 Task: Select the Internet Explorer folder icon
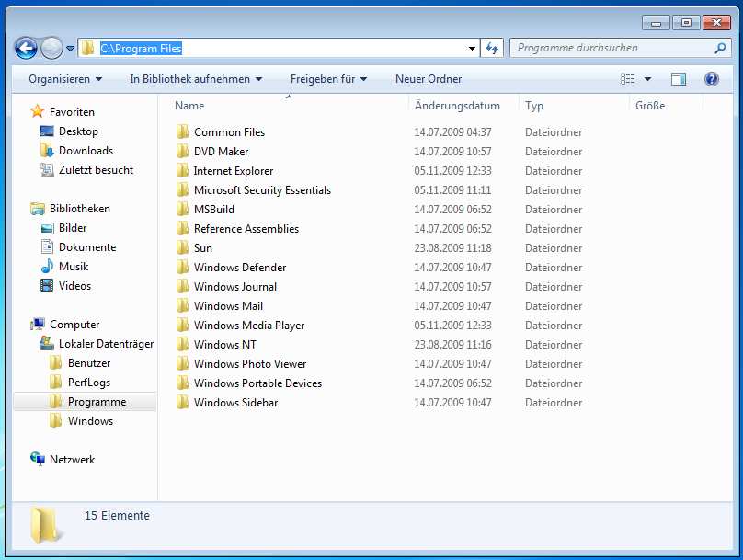tap(182, 170)
